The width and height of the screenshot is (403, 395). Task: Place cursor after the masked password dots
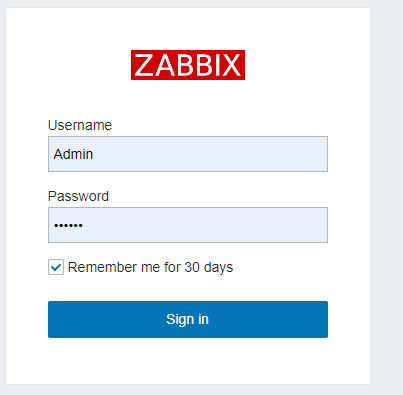point(83,225)
